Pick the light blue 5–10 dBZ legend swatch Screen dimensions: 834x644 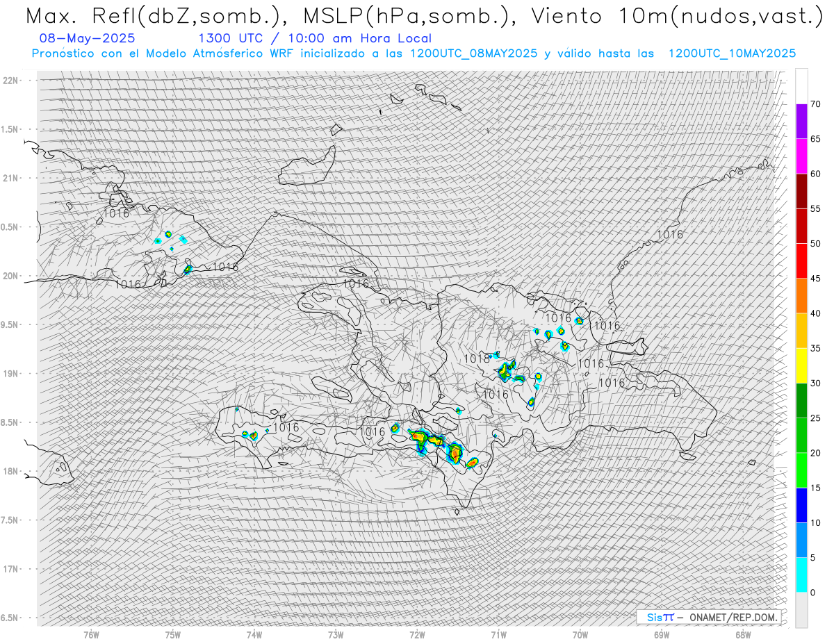(x=801, y=540)
